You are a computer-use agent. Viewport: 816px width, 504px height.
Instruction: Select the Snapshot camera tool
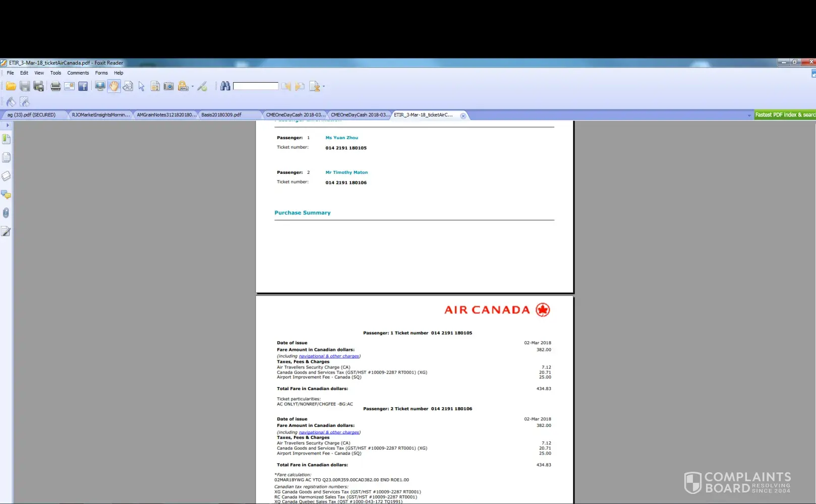[168, 86]
